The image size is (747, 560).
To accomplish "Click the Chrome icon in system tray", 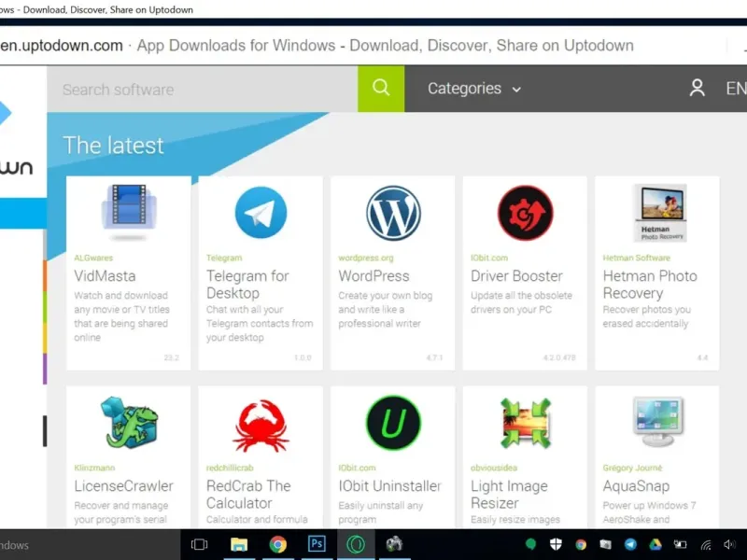I will coord(581,544).
